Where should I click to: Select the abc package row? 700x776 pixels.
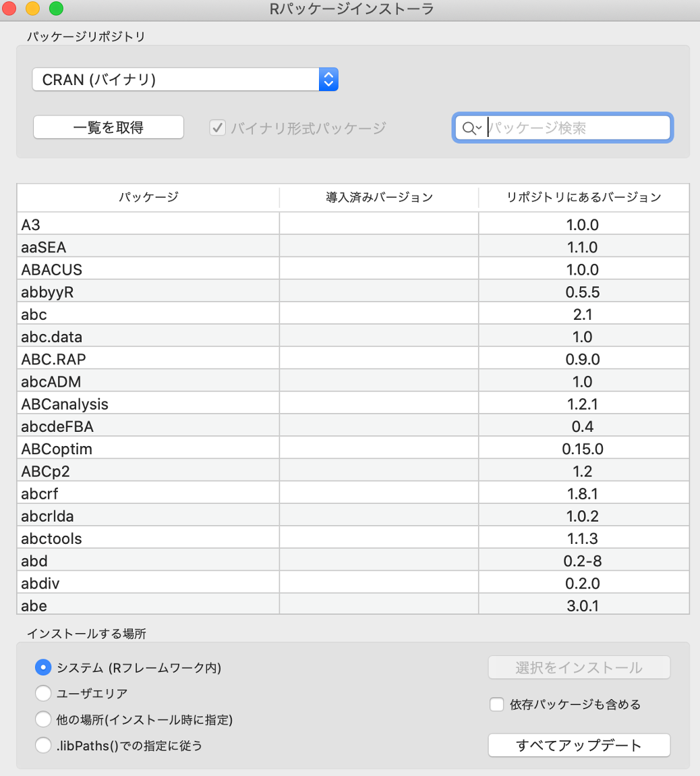pos(353,314)
